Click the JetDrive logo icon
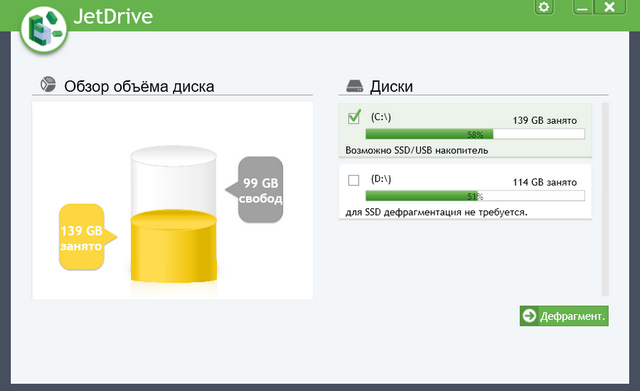The image size is (640, 391). click(x=44, y=30)
